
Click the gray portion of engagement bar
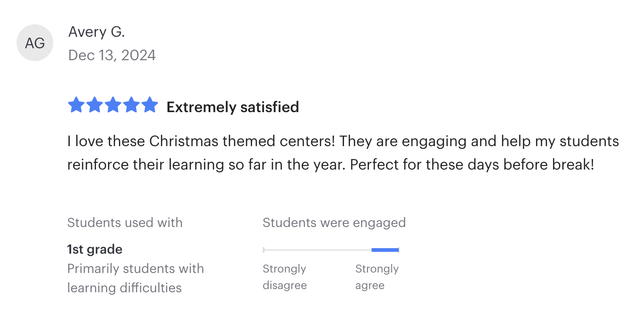[317, 250]
